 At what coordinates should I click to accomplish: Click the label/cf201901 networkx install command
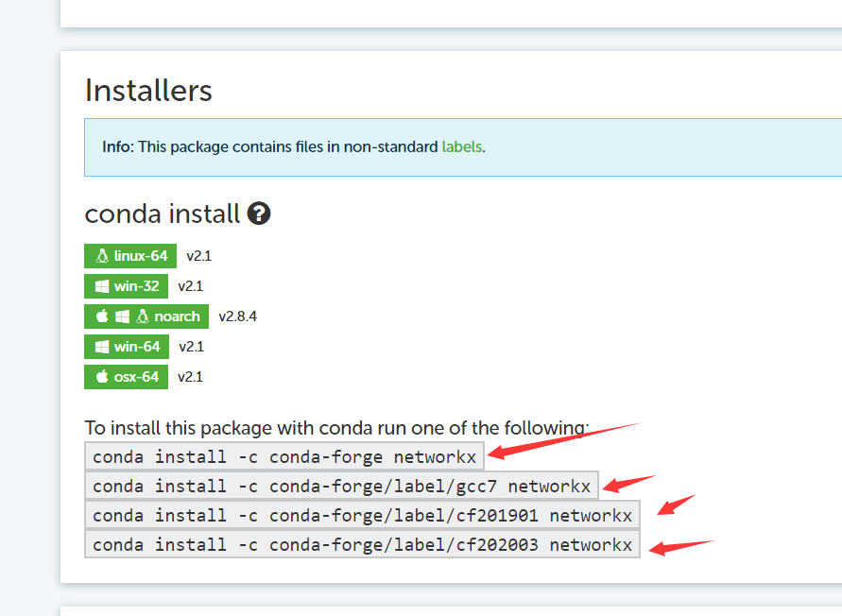click(363, 516)
